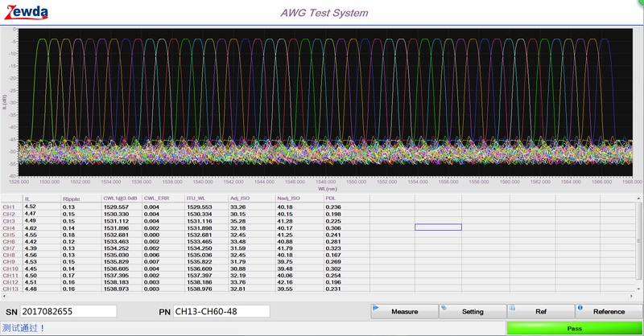Click CH4 PDL cell 0.306
The image size is (644, 336).
point(333,228)
